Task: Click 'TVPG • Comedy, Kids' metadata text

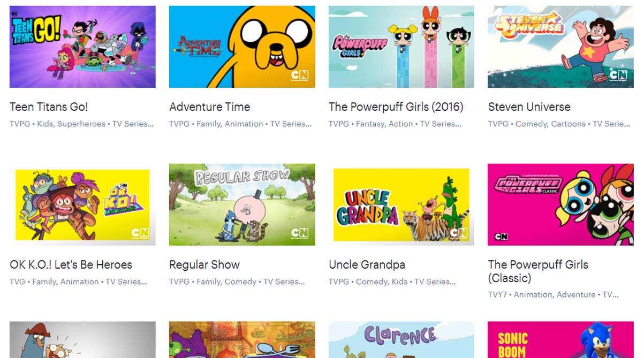Action: click(392, 281)
